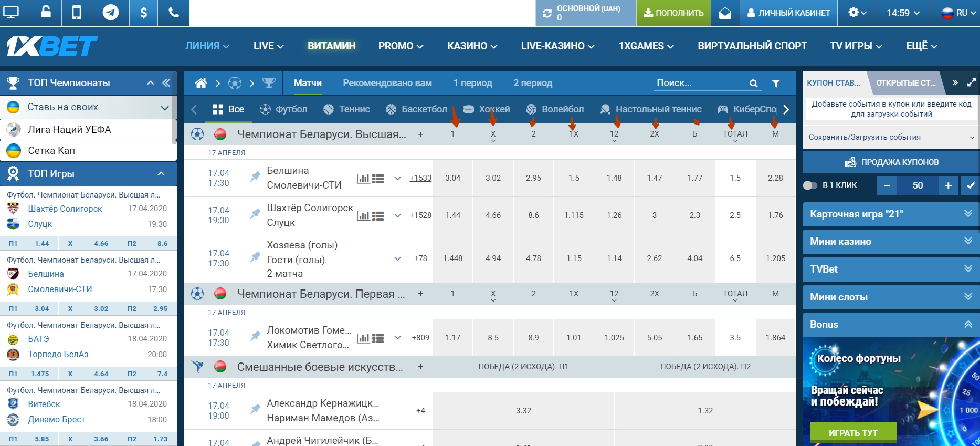
Task: Expand the bet slip to full screen
Action: pos(972,82)
